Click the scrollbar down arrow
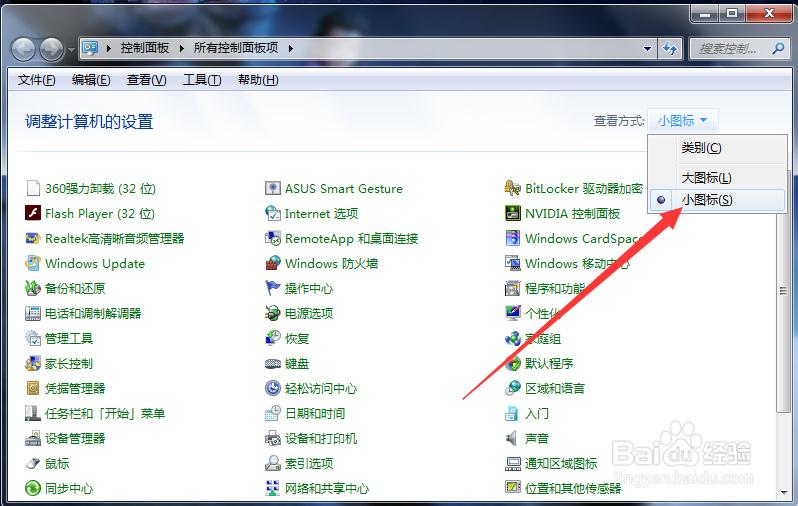Viewport: 798px width, 506px height. tap(783, 492)
